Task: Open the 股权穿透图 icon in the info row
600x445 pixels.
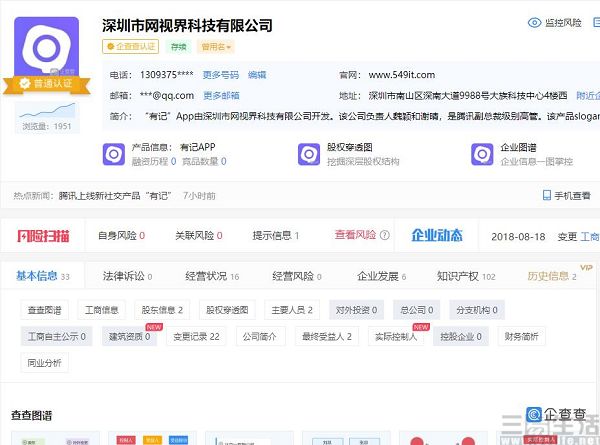Action: tap(309, 154)
